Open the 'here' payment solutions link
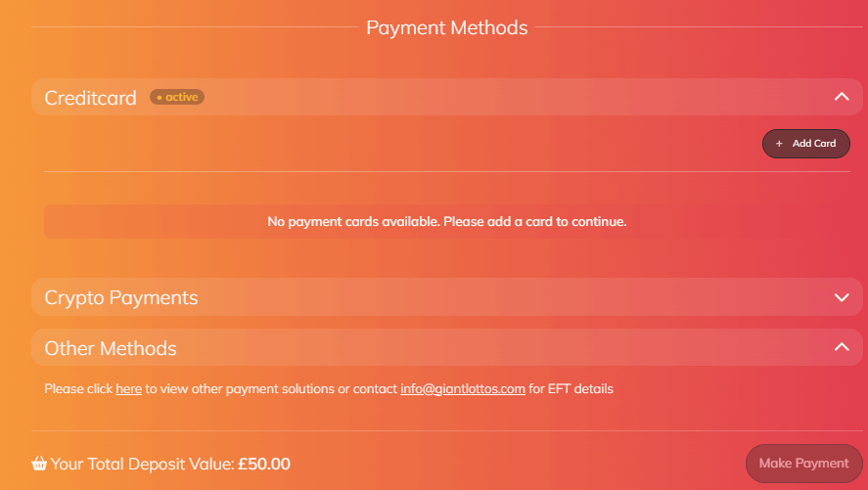868x490 pixels. (128, 389)
